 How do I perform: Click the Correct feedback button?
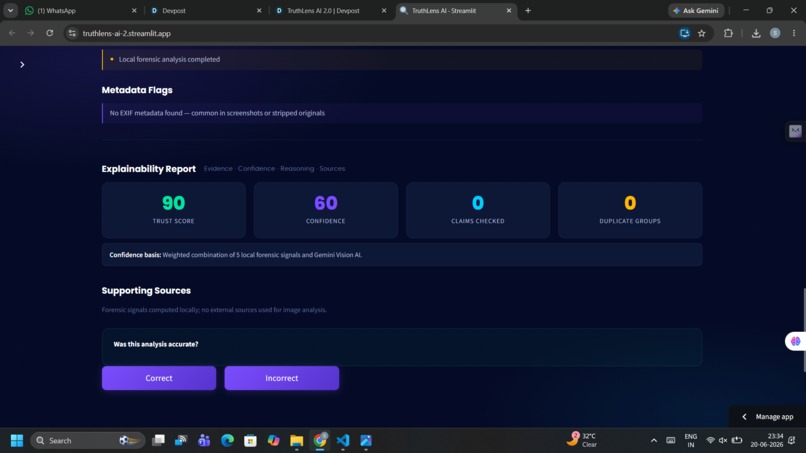[159, 378]
